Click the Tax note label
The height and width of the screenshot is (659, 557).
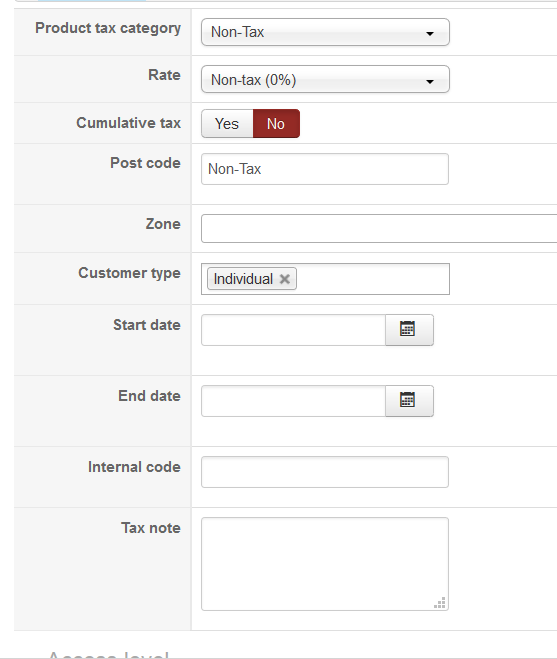click(151, 528)
